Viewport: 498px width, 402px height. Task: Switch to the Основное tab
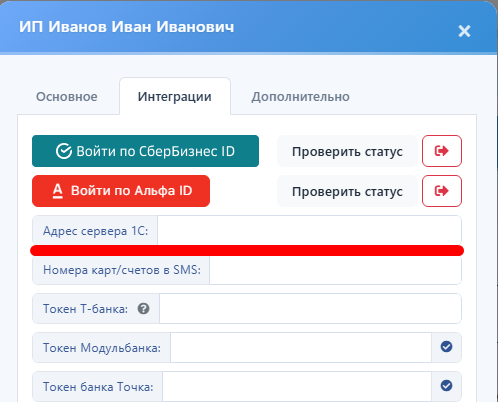pos(67,97)
